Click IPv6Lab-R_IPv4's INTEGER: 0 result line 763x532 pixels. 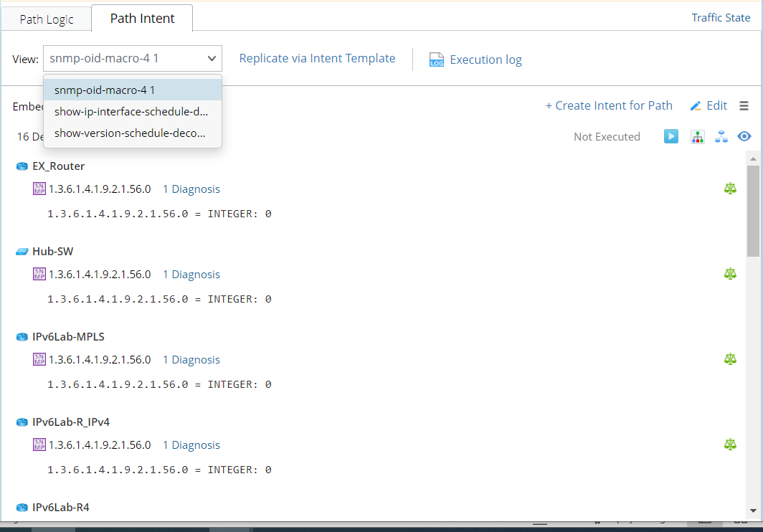click(159, 469)
